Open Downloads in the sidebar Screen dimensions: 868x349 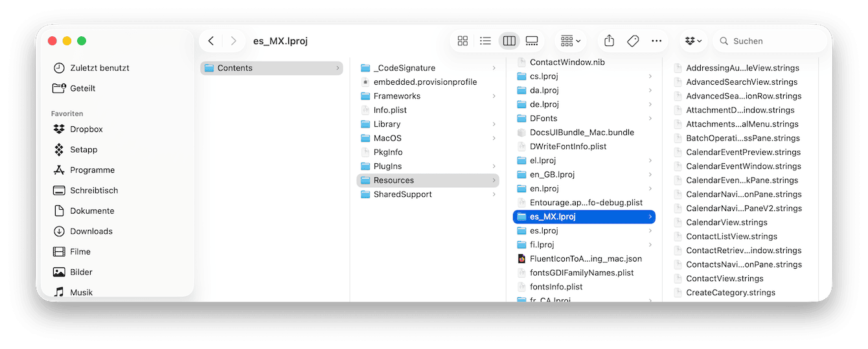click(x=91, y=231)
